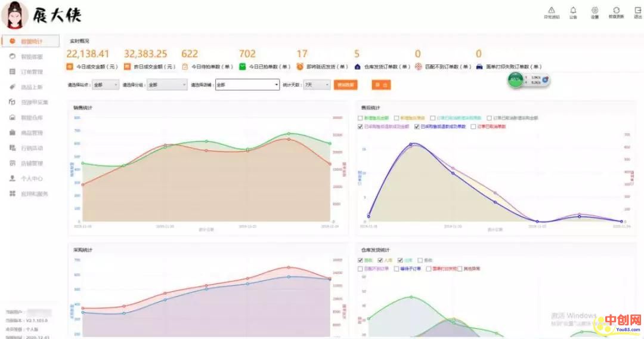Open the 异常通知 warning triangle icon
This screenshot has height=339, width=644.
(x=552, y=11)
